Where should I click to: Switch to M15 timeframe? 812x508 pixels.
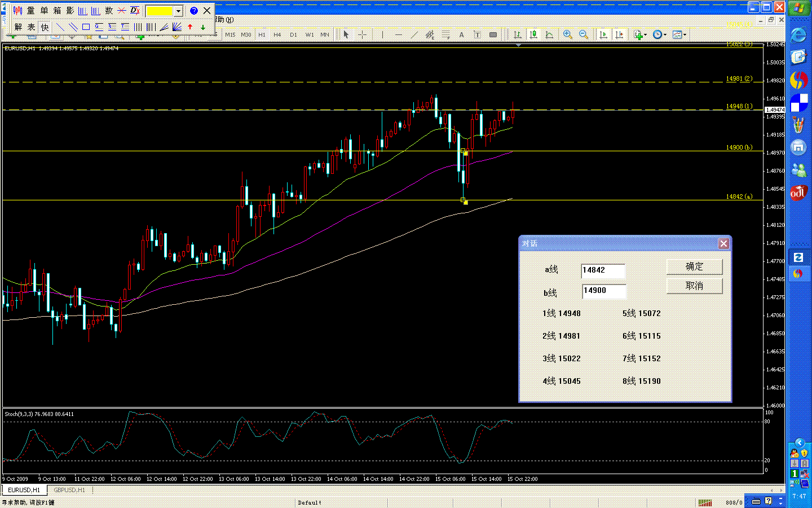[230, 34]
